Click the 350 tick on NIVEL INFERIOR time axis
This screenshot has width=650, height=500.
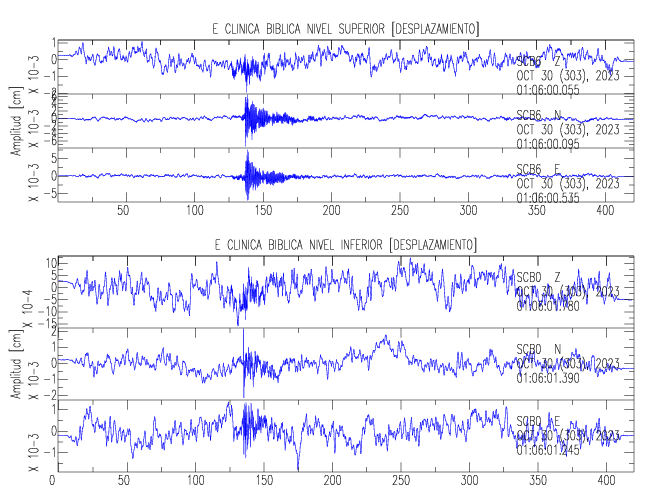click(538, 481)
